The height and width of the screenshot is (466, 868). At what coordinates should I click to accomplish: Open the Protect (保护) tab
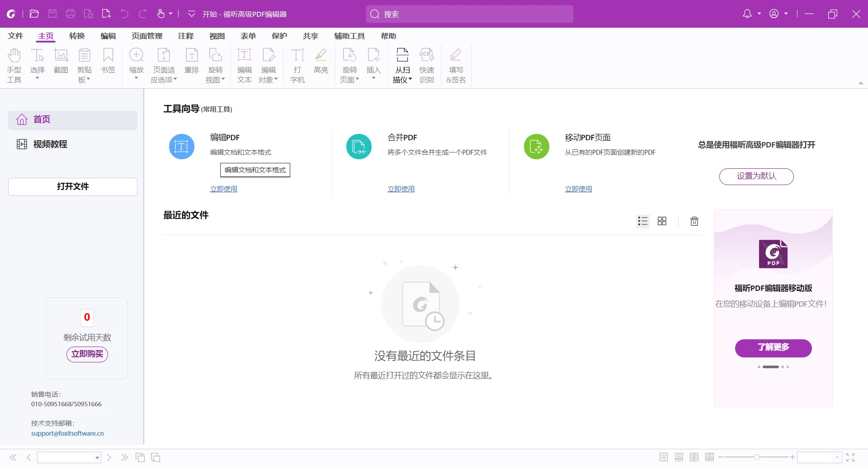pyautogui.click(x=279, y=36)
